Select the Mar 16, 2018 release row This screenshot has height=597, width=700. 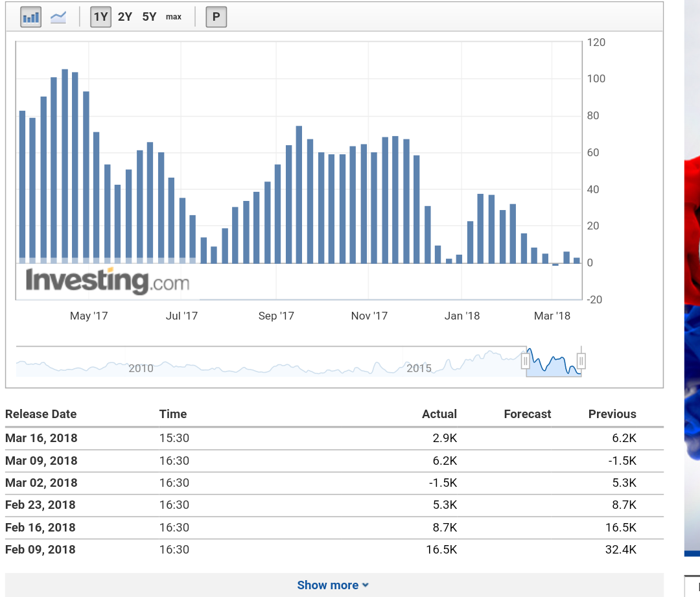pos(259,438)
